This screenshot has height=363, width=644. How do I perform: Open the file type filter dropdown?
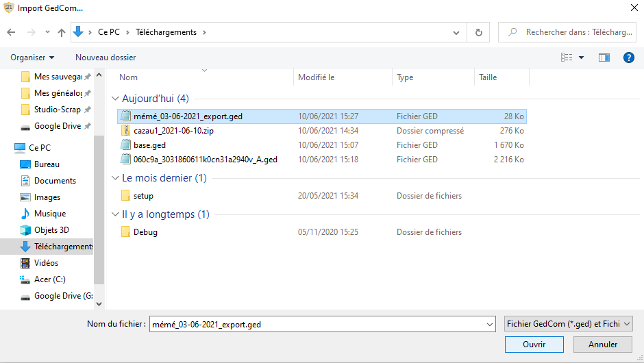568,324
